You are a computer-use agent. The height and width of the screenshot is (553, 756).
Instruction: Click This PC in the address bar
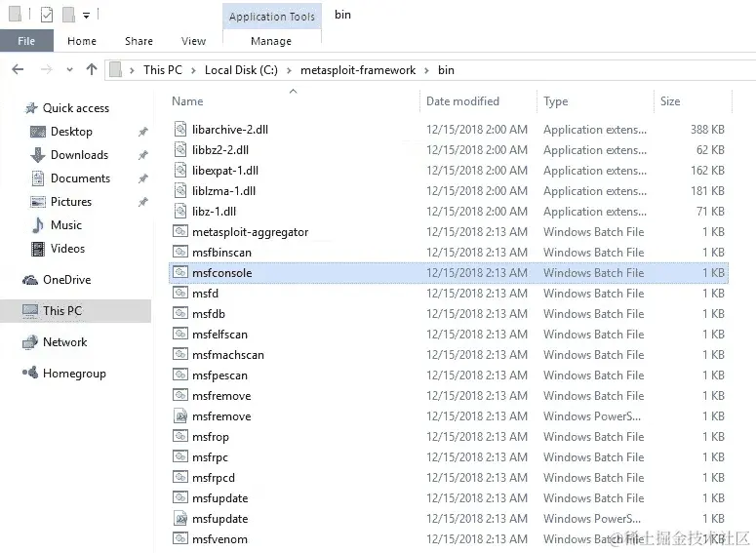click(163, 70)
